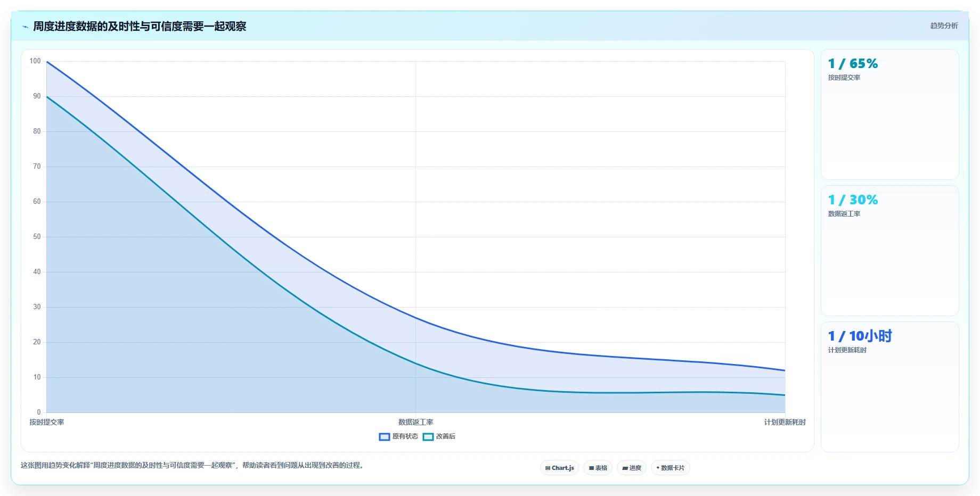
Task: Select the Chart.js tag chip
Action: [559, 468]
